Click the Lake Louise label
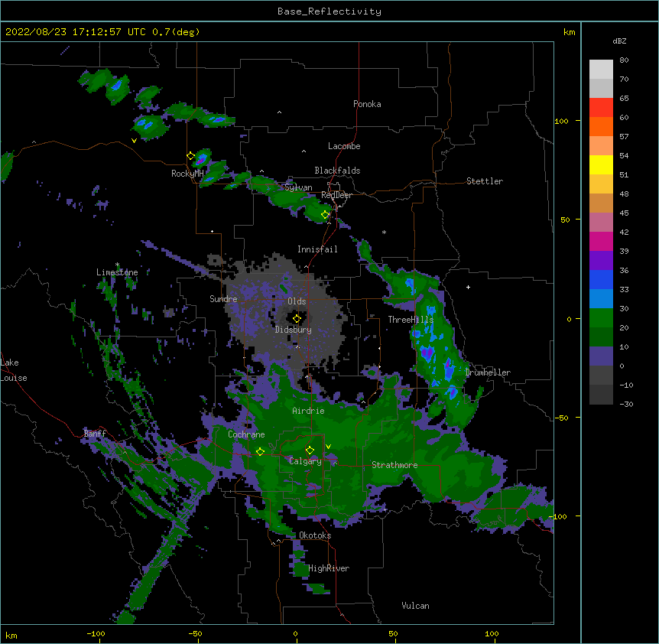 pos(14,370)
